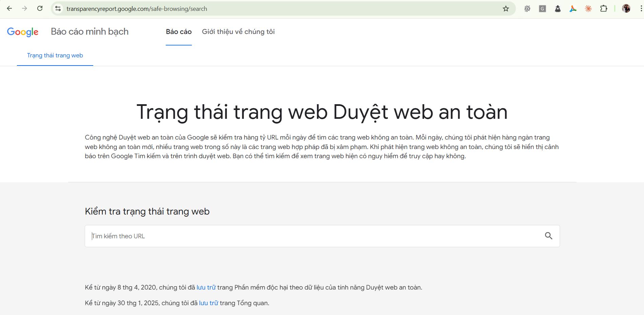The image size is (644, 315).
Task: Open Giới thiệu về chúng tôi
Action: [238, 32]
